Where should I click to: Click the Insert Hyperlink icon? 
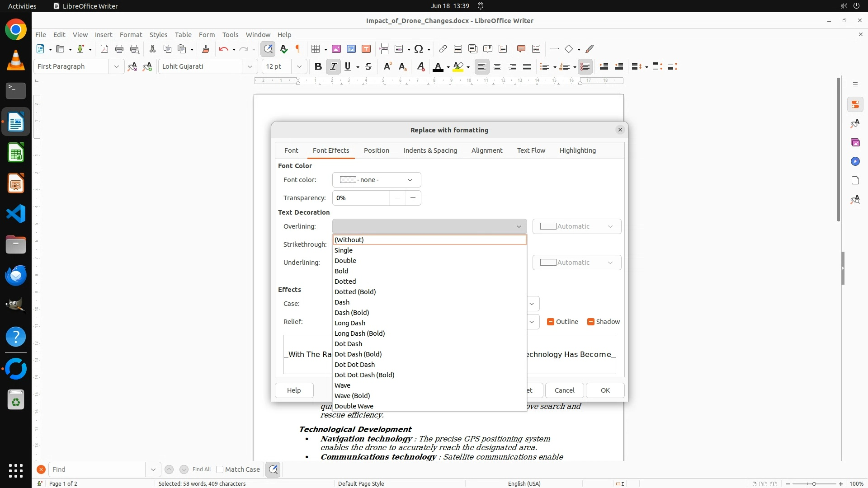click(443, 49)
